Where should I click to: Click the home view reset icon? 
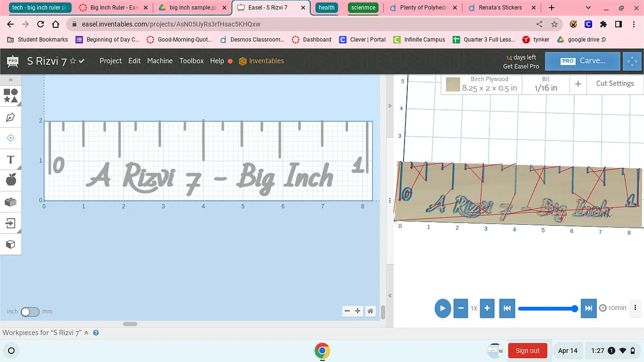pos(370,311)
